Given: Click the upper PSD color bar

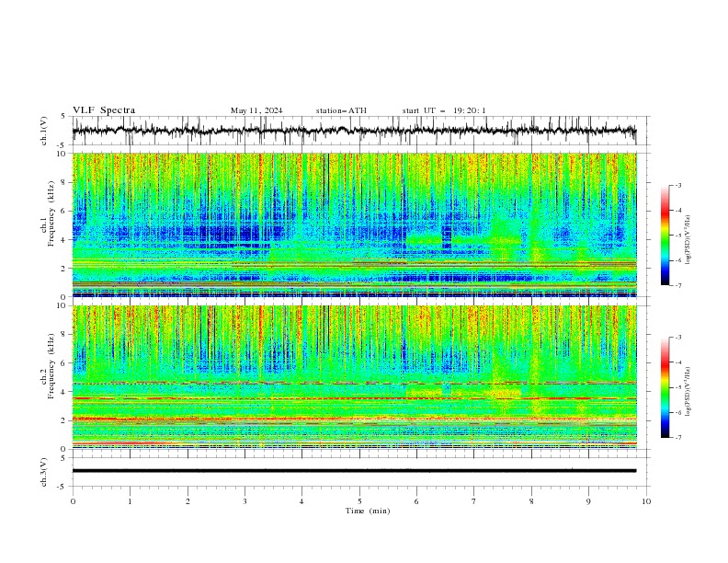Looking at the screenshot, I should coord(665,235).
